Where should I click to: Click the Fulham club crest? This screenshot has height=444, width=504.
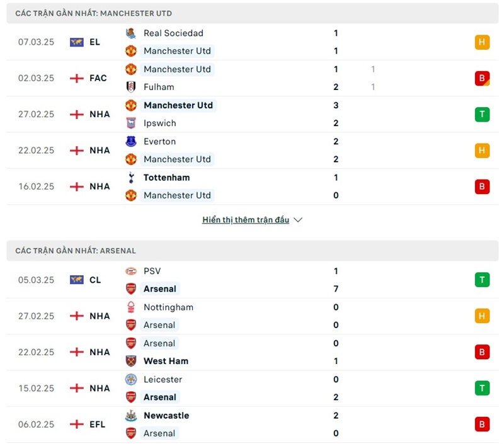pyautogui.click(x=130, y=87)
